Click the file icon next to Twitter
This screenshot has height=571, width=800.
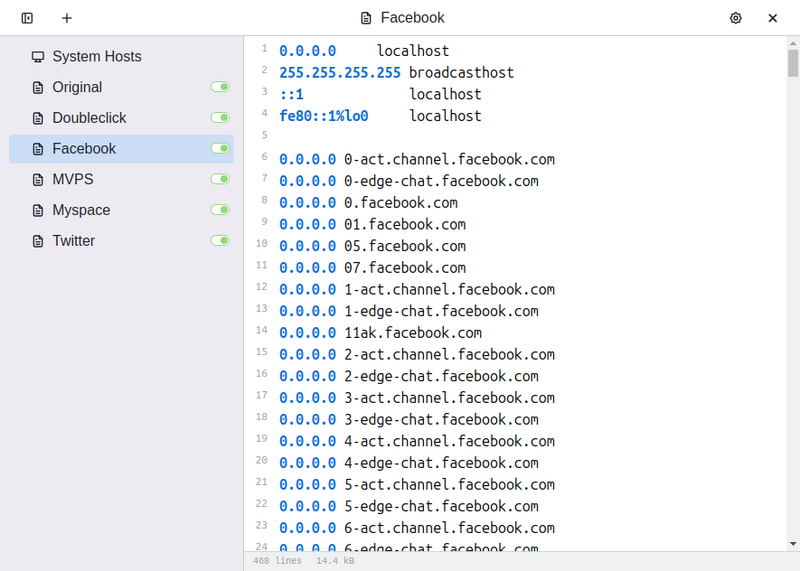coord(38,241)
